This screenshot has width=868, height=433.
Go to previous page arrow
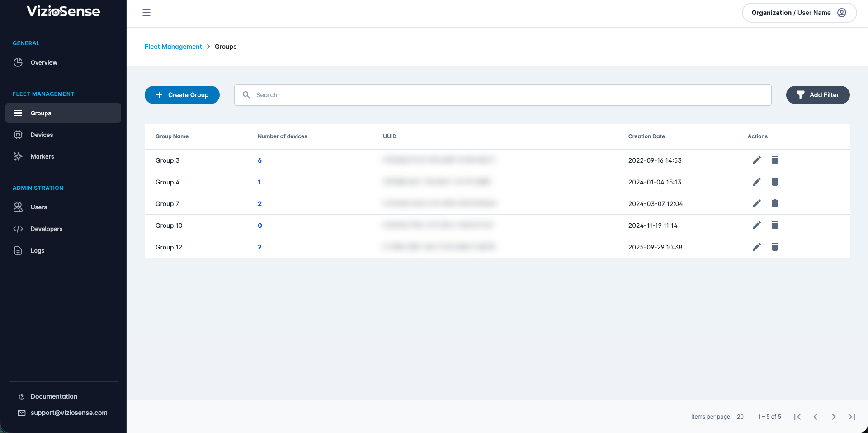[x=816, y=417]
